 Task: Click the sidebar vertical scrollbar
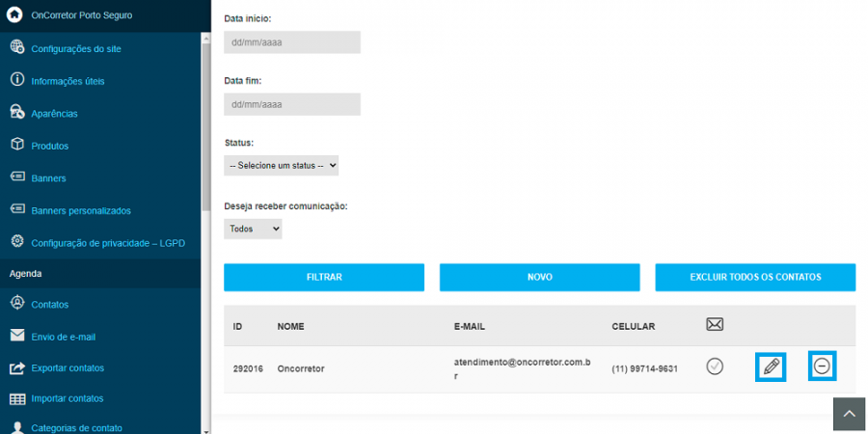point(205,125)
